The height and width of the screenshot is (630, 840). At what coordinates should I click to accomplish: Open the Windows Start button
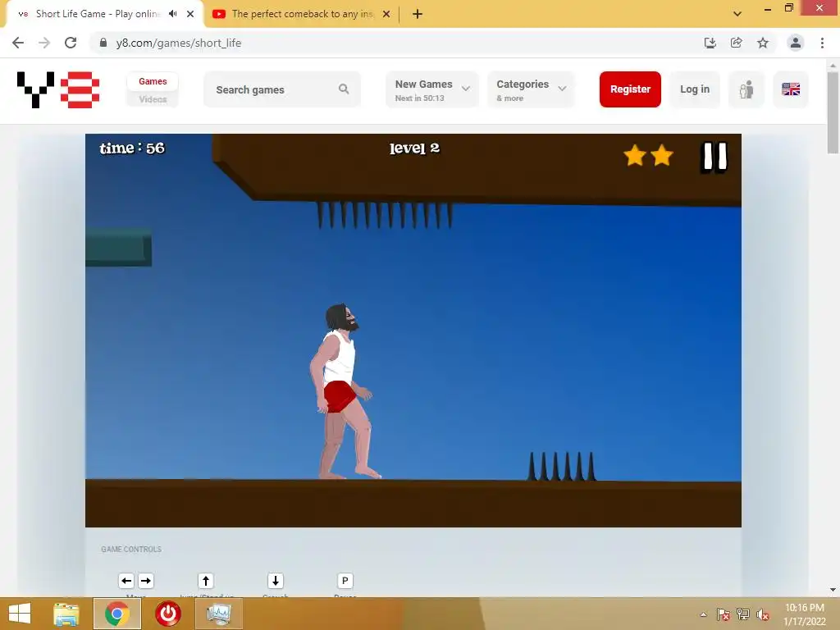click(x=20, y=614)
